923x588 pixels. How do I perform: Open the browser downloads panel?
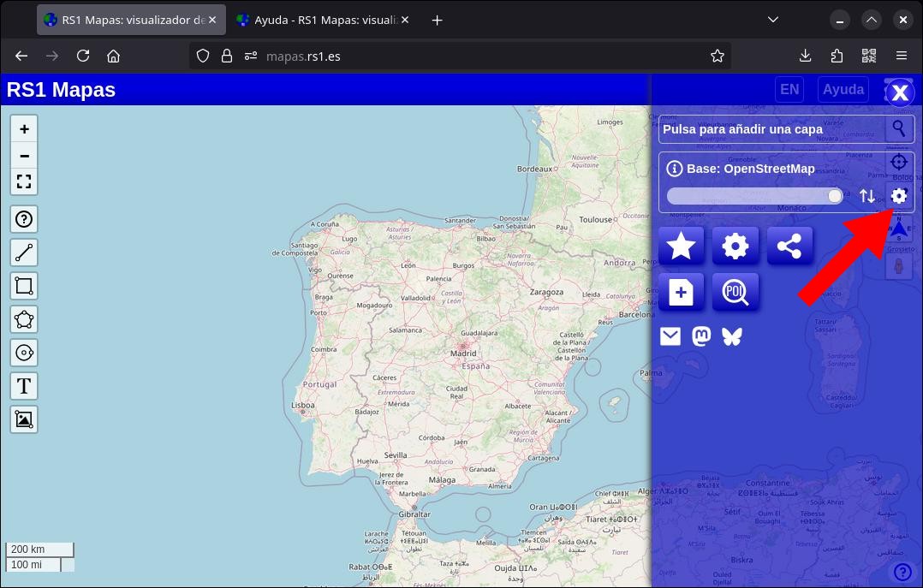805,56
